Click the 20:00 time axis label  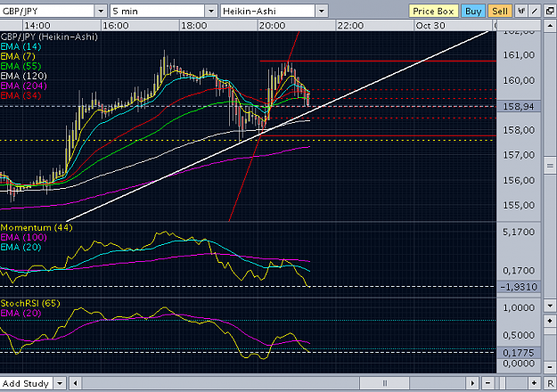pos(272,26)
